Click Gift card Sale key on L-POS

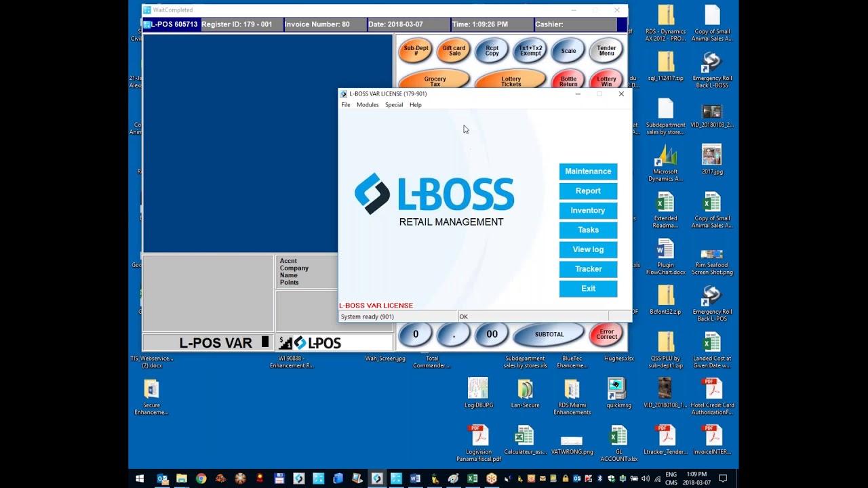[454, 51]
